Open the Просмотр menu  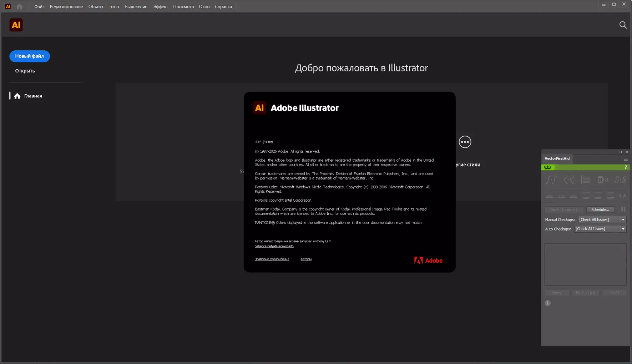(x=183, y=6)
